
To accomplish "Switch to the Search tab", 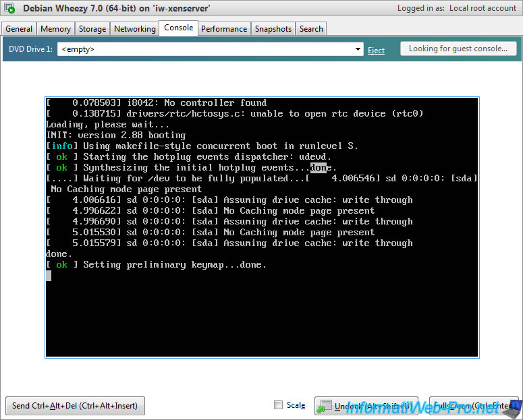I will (311, 29).
